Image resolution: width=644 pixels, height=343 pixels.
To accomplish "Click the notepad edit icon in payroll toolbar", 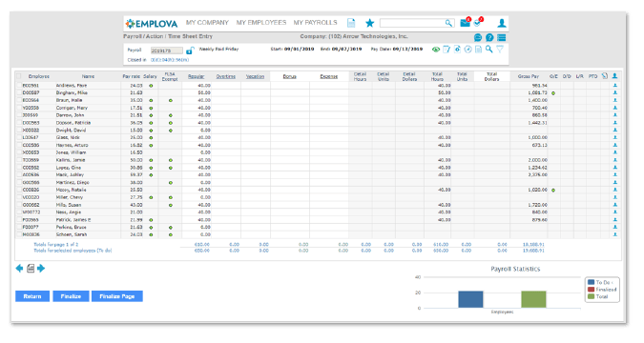I will [x=447, y=50].
